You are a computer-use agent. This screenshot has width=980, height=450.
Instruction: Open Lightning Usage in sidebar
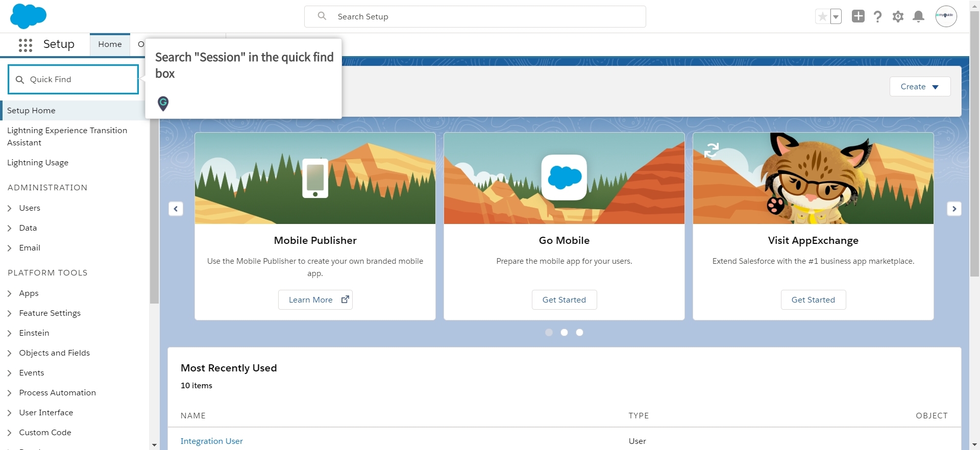[38, 163]
